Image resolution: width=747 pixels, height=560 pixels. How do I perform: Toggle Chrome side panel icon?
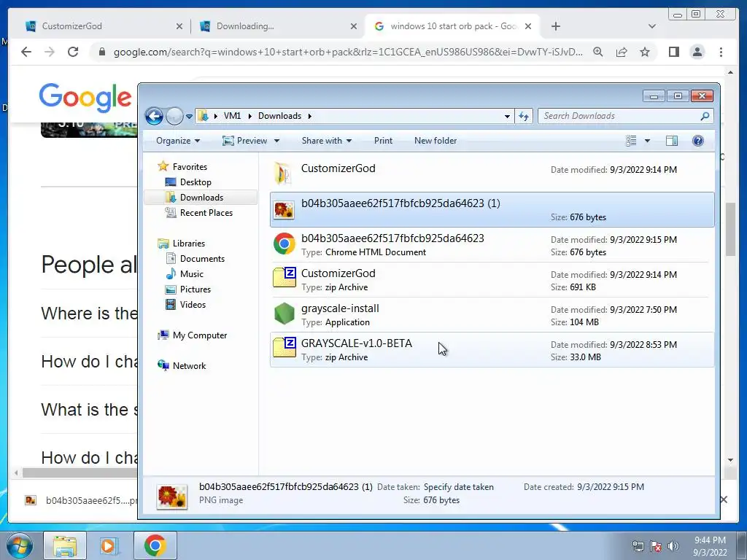[x=673, y=52]
